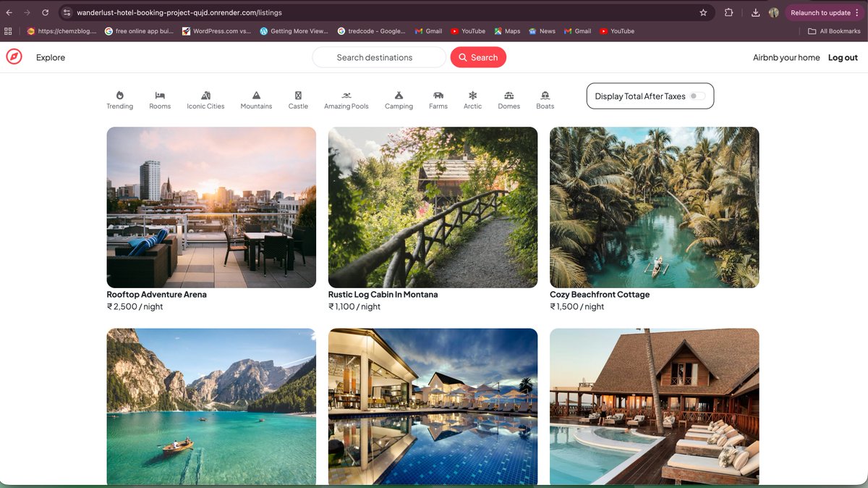
Task: Open the WordPress.com vs bookmark
Action: [x=217, y=31]
